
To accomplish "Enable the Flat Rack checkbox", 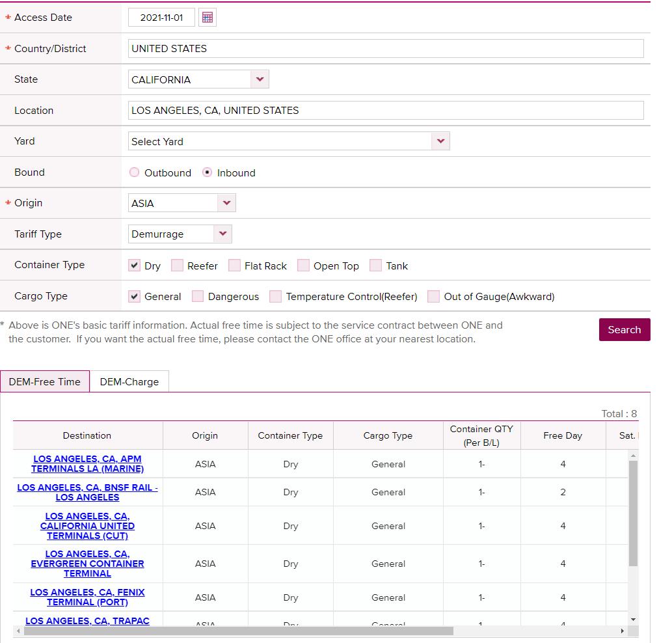I will coord(234,266).
